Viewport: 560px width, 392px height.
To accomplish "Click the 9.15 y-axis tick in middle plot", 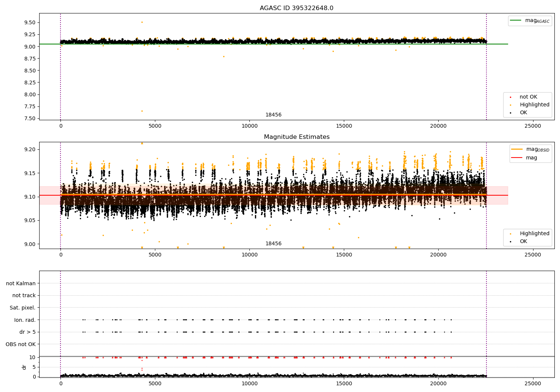I will pyautogui.click(x=30, y=173).
